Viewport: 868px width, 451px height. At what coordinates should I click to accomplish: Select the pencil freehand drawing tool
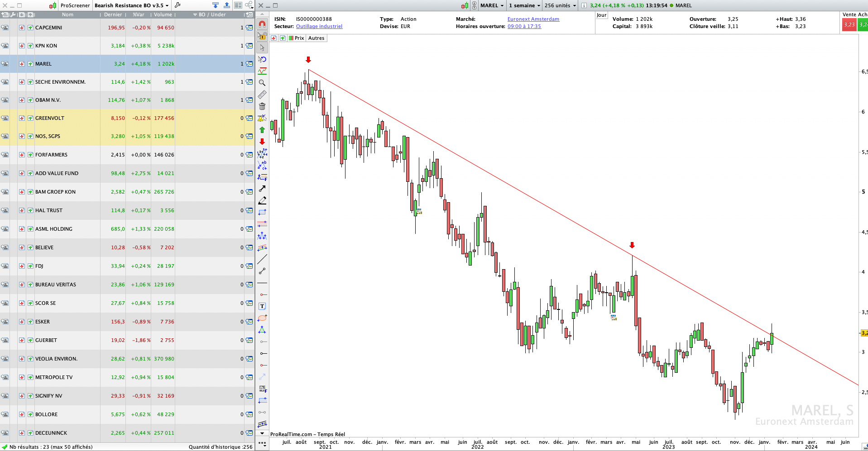pos(262,200)
